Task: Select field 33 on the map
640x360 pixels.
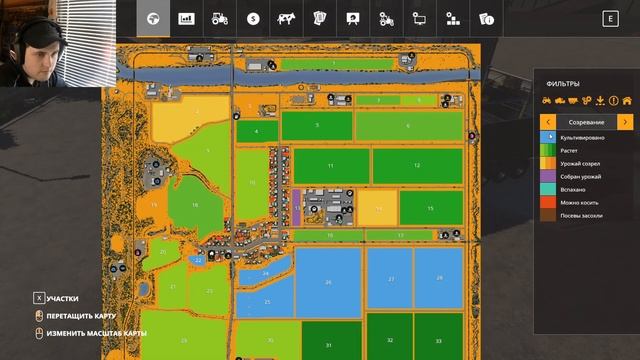Action: click(x=439, y=337)
